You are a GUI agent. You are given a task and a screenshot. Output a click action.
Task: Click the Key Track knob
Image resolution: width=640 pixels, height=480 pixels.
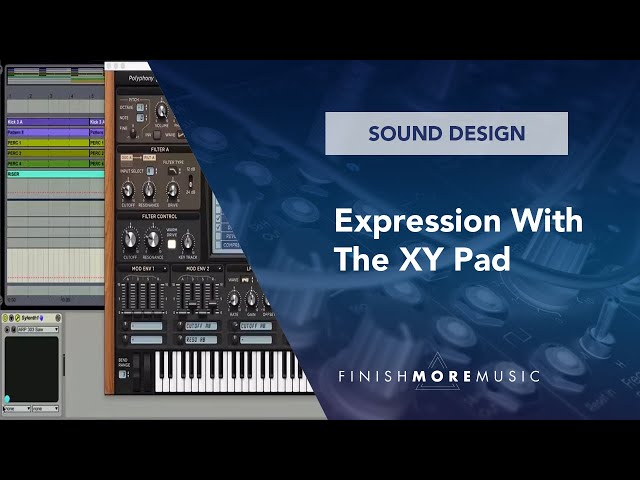[188, 242]
